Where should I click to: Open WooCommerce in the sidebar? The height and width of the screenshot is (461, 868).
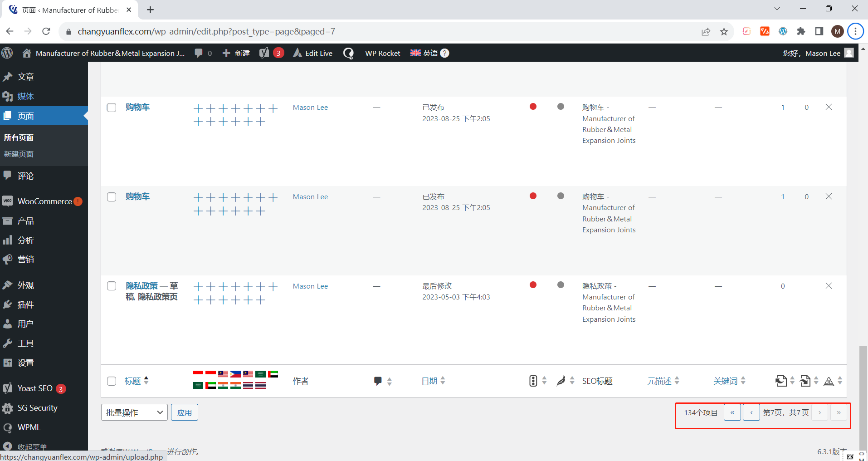pos(44,201)
